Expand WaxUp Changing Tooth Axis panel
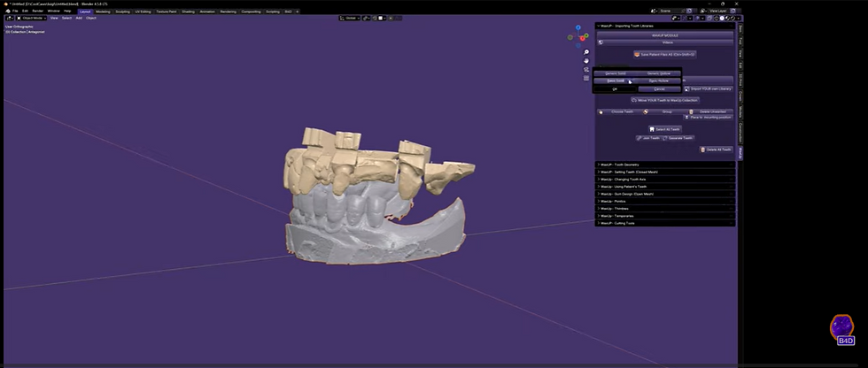The width and height of the screenshot is (868, 368). [665, 179]
